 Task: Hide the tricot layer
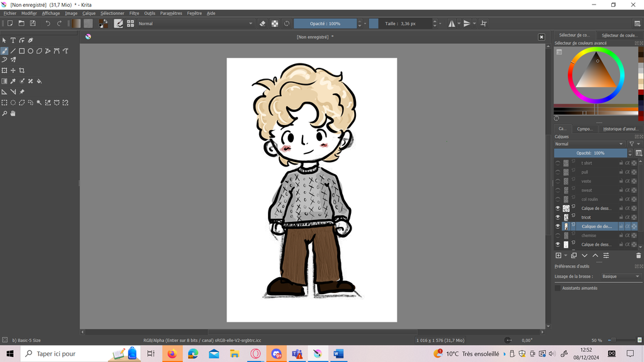(x=557, y=217)
